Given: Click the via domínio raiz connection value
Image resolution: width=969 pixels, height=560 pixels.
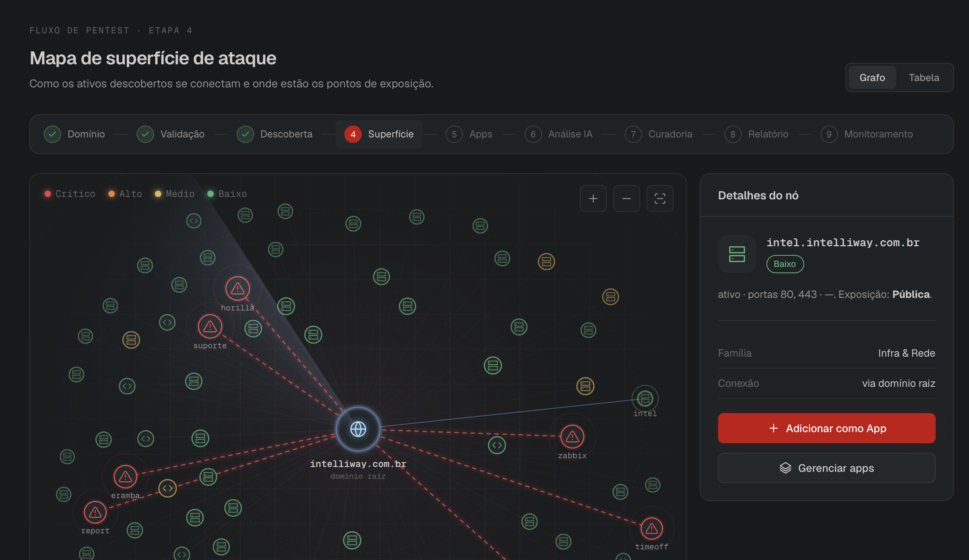Looking at the screenshot, I should coord(898,383).
